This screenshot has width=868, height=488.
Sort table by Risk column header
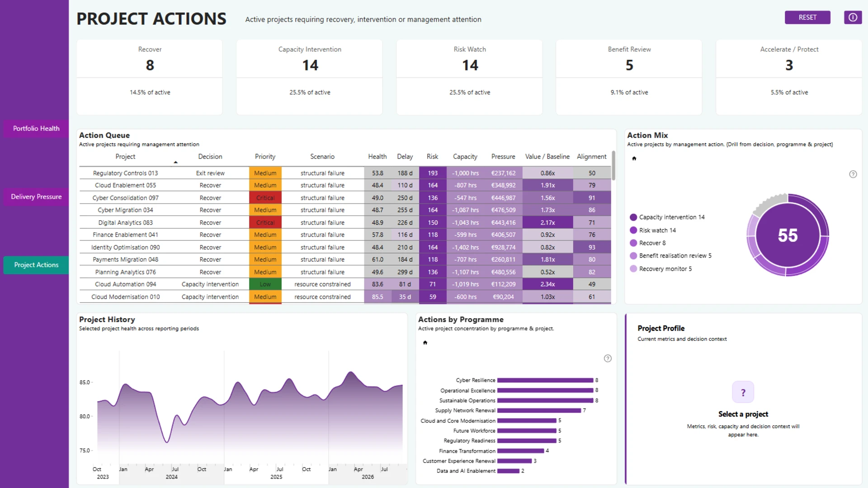432,157
